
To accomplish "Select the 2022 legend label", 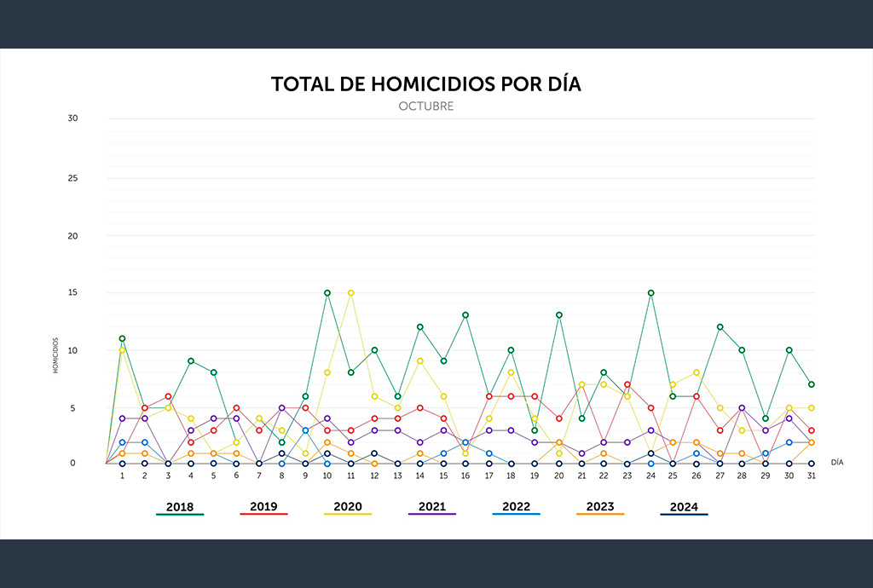I will tap(516, 507).
